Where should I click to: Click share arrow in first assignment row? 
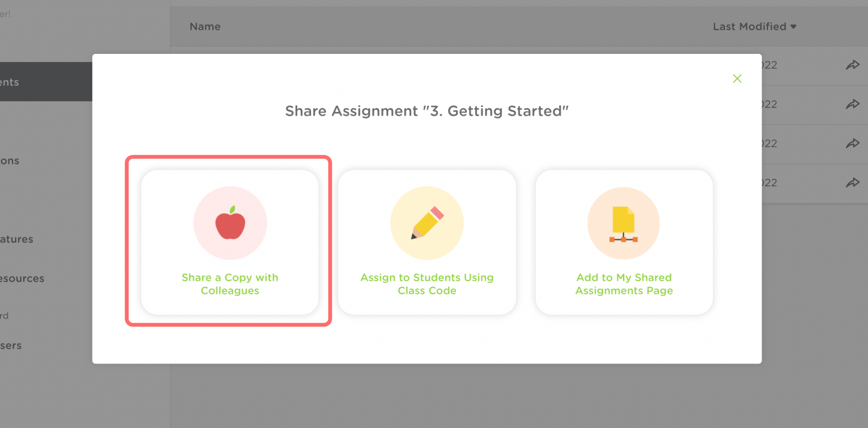pos(852,65)
